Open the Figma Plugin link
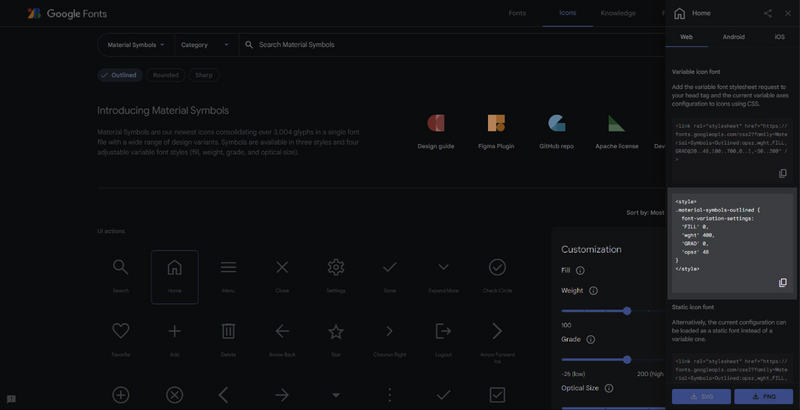Screen dimensions: 800x410 click(x=496, y=132)
